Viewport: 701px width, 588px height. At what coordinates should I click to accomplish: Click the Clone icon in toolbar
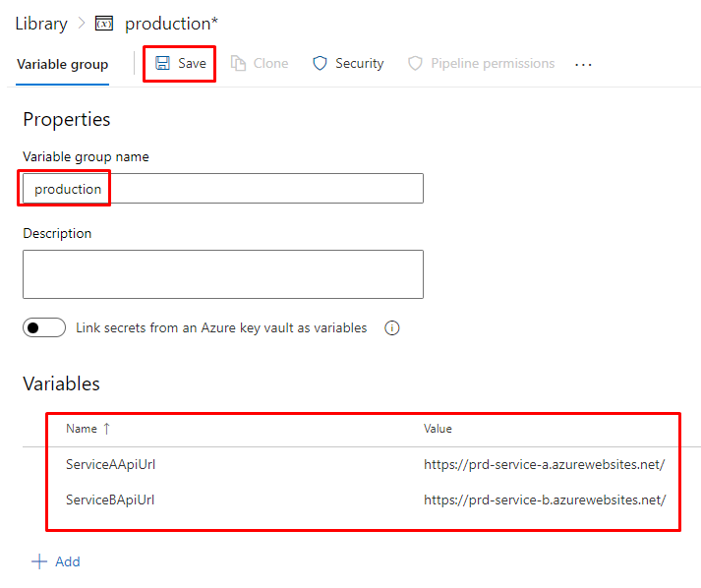[239, 64]
